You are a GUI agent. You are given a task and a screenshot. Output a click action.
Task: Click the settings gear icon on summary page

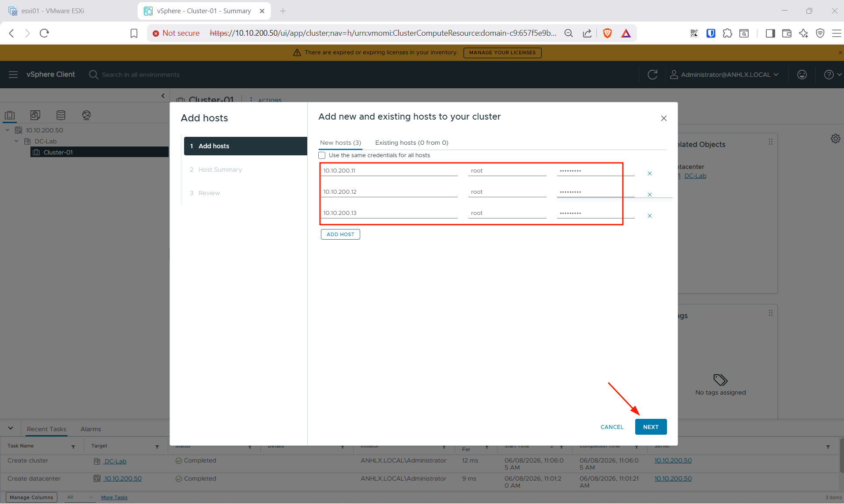835,139
